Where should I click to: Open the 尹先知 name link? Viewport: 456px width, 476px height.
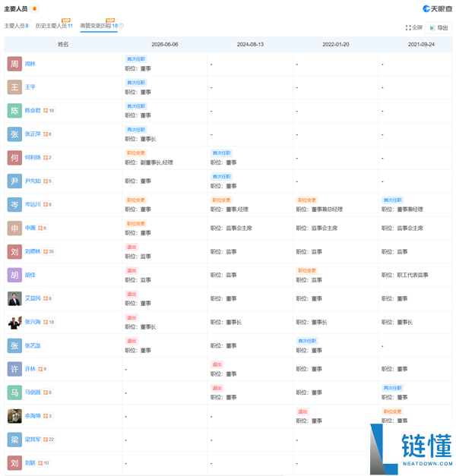[33, 181]
